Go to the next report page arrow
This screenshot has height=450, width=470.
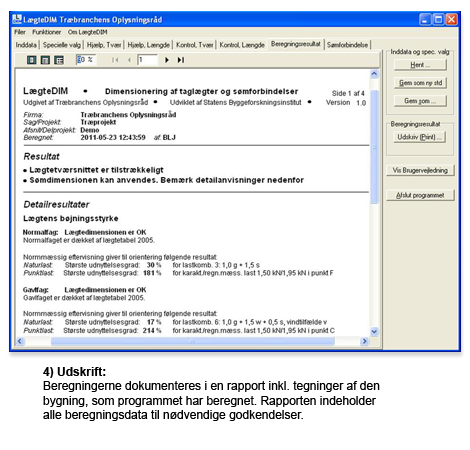[x=167, y=60]
